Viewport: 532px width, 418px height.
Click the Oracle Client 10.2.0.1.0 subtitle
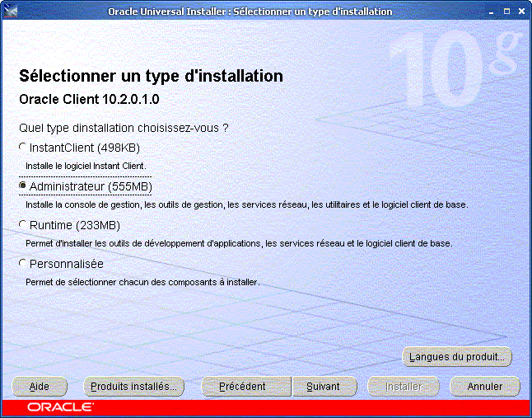pos(89,99)
